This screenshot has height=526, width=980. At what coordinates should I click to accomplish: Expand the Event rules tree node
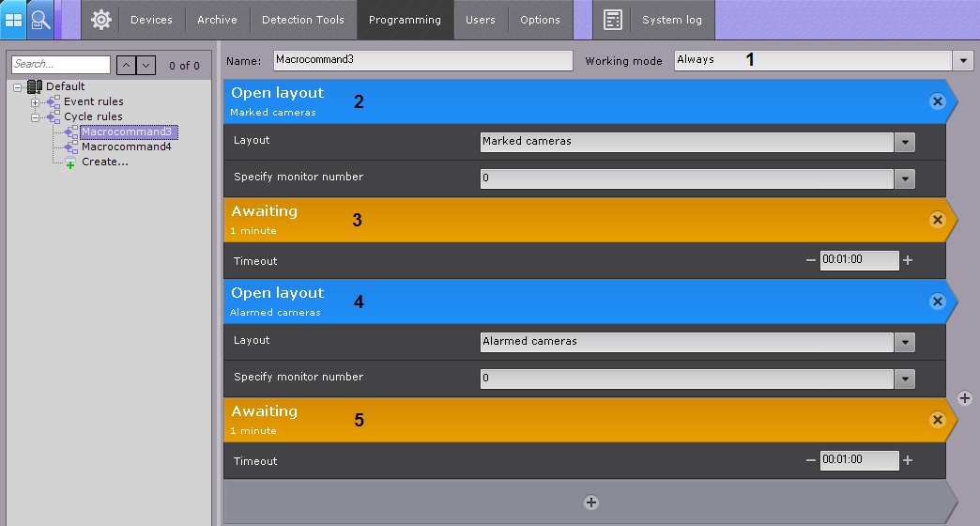(x=36, y=101)
